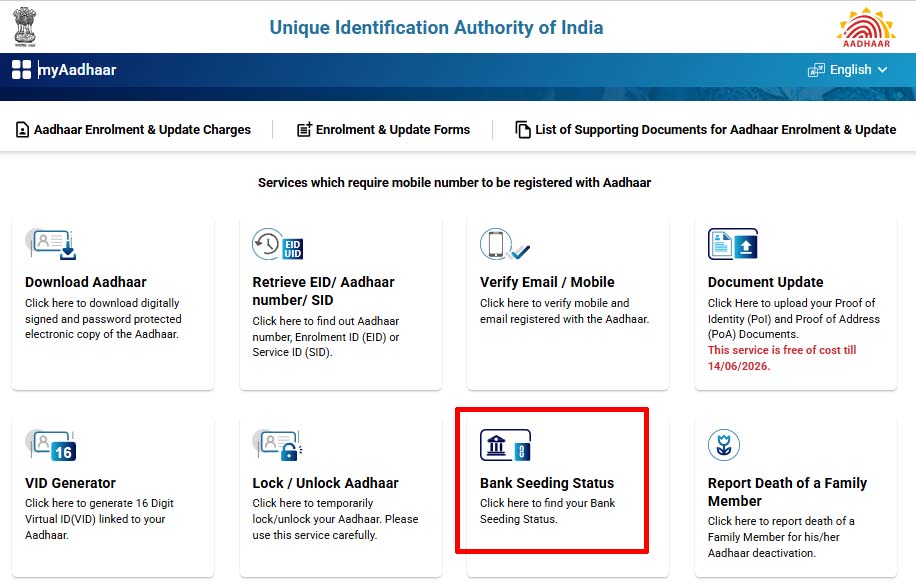Click the Enrolment & Update Forms icon
This screenshot has width=916, height=585.
(304, 130)
